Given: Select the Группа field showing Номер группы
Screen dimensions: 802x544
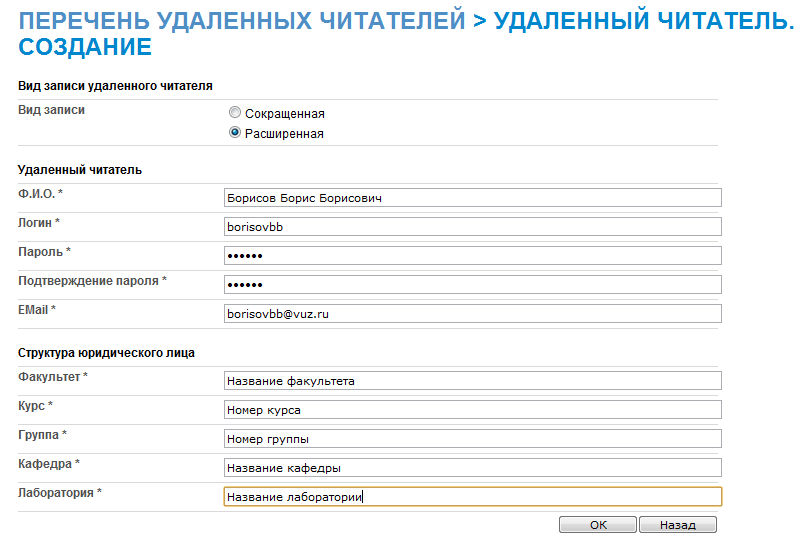Looking at the screenshot, I should click(473, 439).
